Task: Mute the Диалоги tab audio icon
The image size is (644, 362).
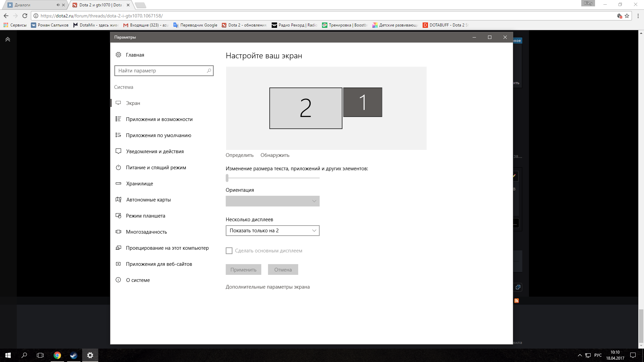Action: [58, 5]
